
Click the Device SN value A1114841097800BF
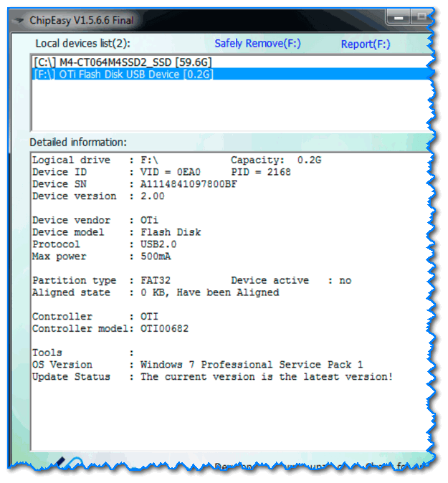pyautogui.click(x=189, y=184)
